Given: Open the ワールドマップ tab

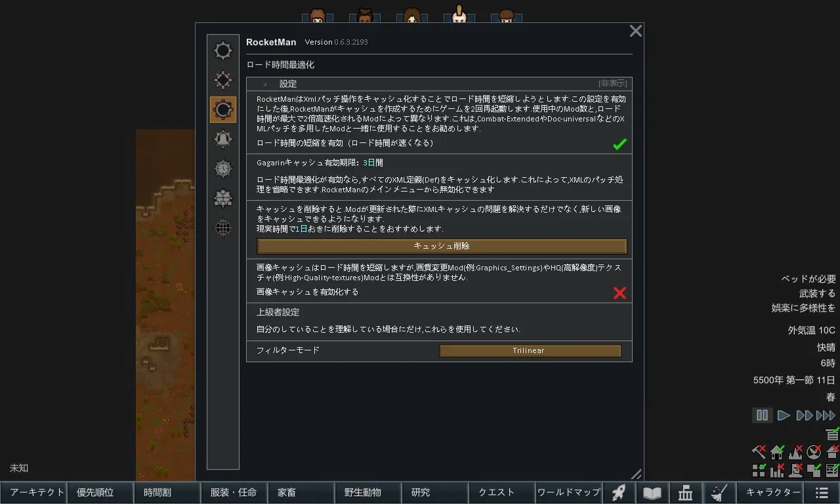Looking at the screenshot, I should [568, 493].
